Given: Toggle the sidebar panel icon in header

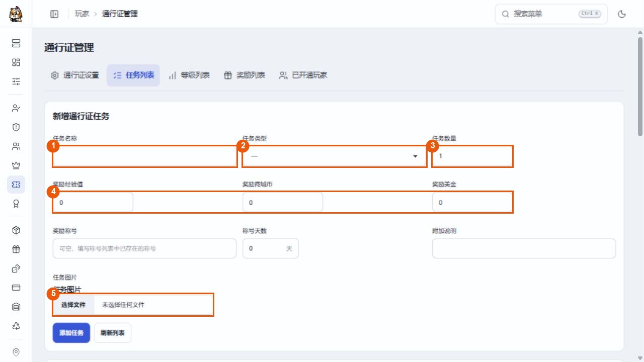Looking at the screenshot, I should pyautogui.click(x=54, y=14).
